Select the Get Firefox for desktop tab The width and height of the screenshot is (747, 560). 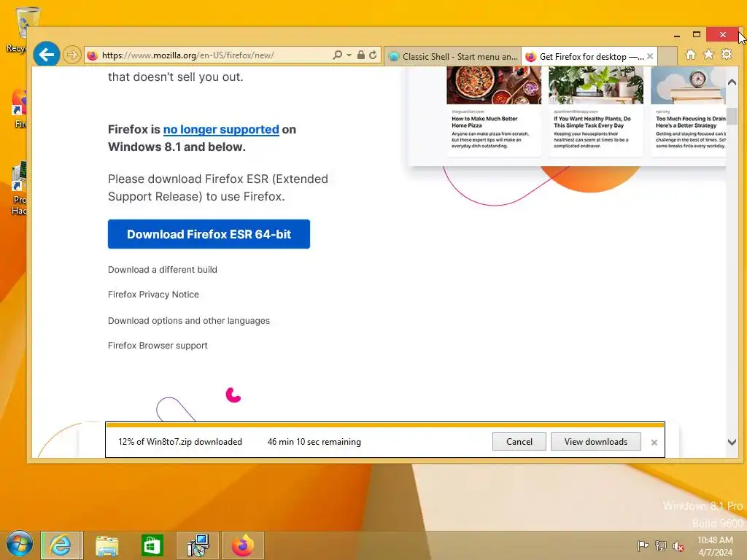tap(585, 56)
